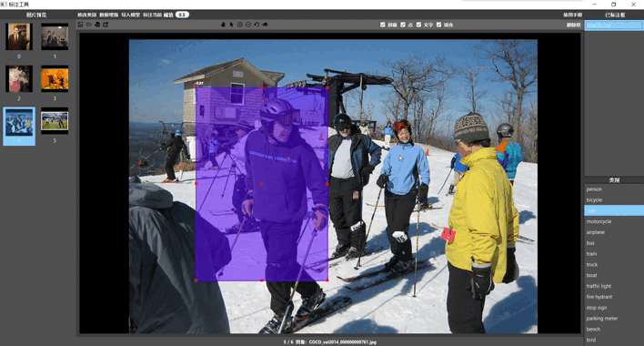Click the undo arrow icon
The height and width of the screenshot is (346, 644).
(257, 25)
